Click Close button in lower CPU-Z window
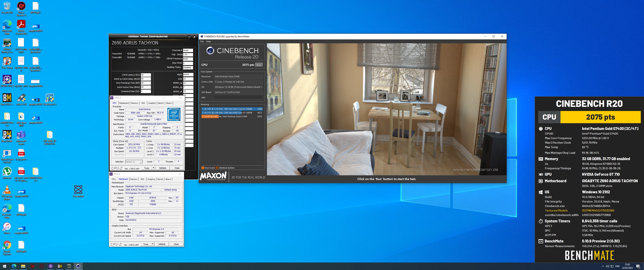The width and height of the screenshot is (644, 270). pyautogui.click(x=176, y=244)
